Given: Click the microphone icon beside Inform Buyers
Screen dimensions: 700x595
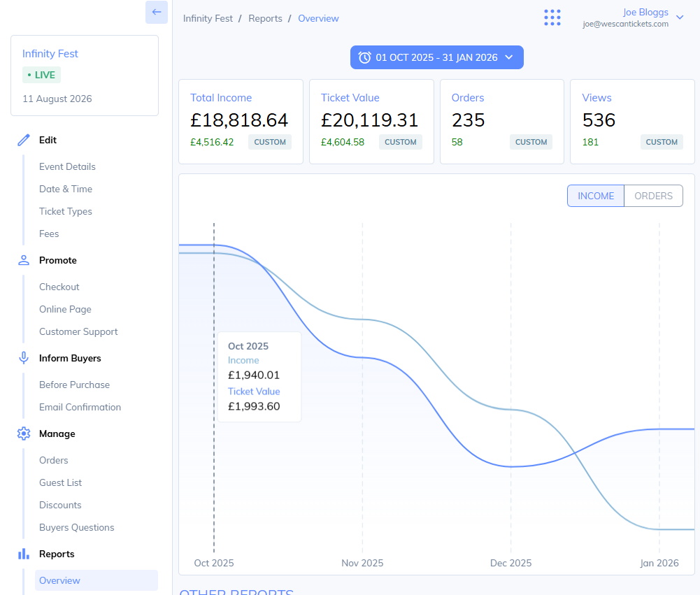Looking at the screenshot, I should coord(24,358).
